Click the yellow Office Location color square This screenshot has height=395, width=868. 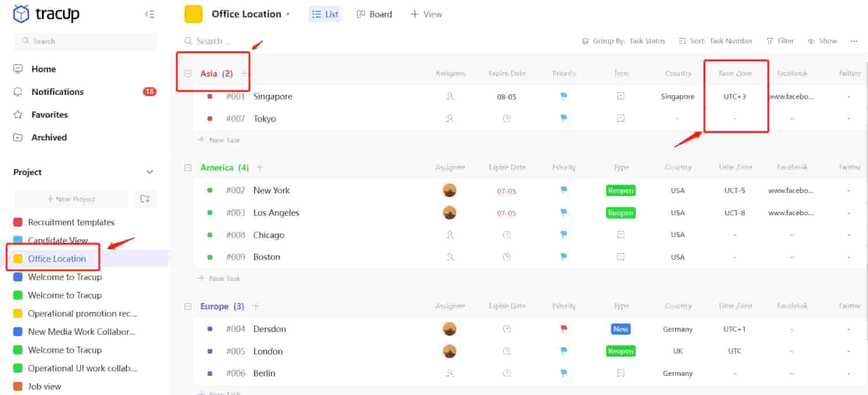(x=193, y=14)
